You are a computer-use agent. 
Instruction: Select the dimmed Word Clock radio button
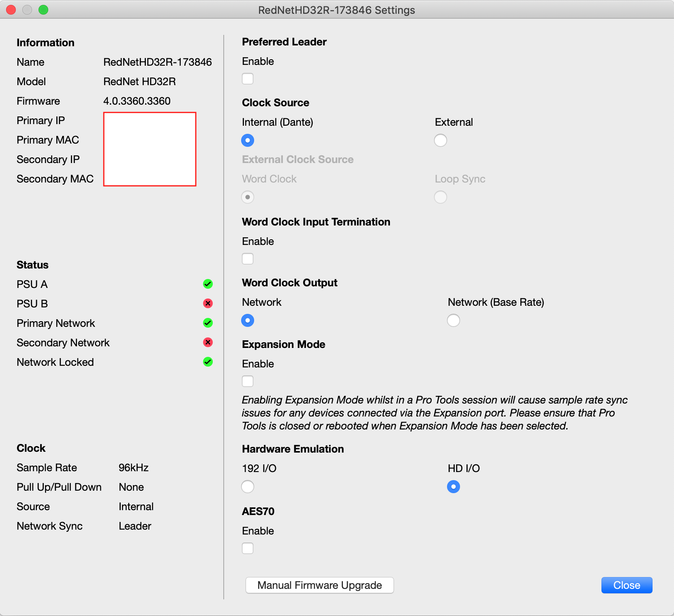(x=248, y=197)
